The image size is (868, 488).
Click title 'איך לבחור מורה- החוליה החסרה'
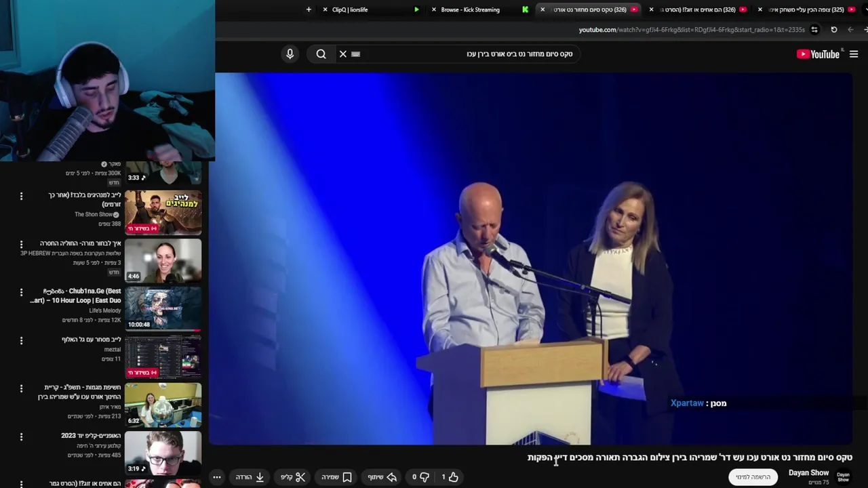click(x=81, y=243)
